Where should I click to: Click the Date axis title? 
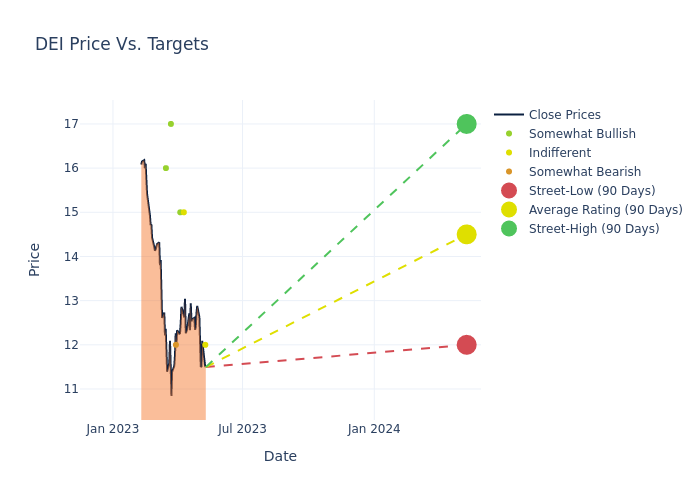click(x=280, y=456)
